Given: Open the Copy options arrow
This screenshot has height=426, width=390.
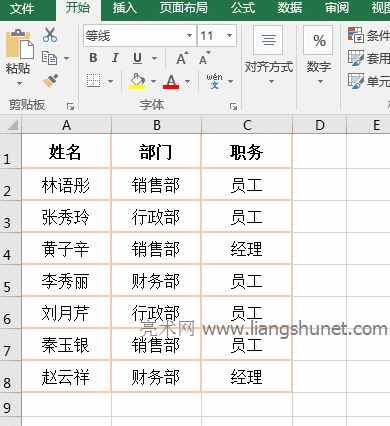Looking at the screenshot, I should point(66,58).
